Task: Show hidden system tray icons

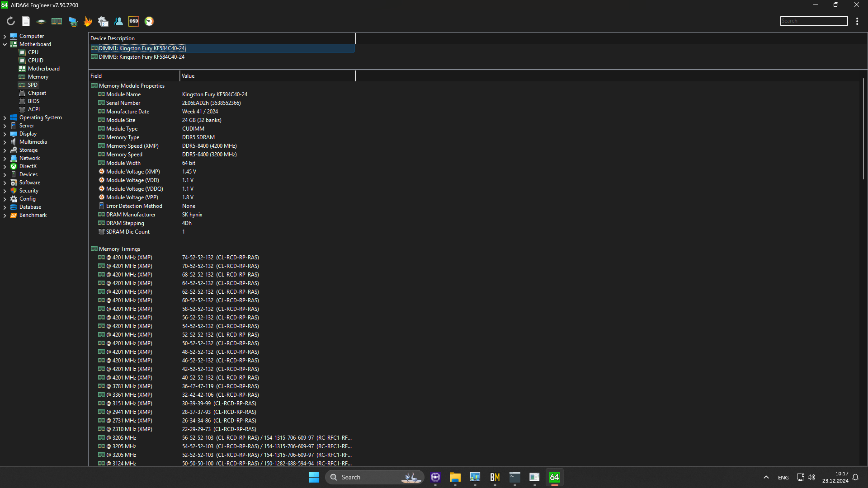Action: point(766,477)
